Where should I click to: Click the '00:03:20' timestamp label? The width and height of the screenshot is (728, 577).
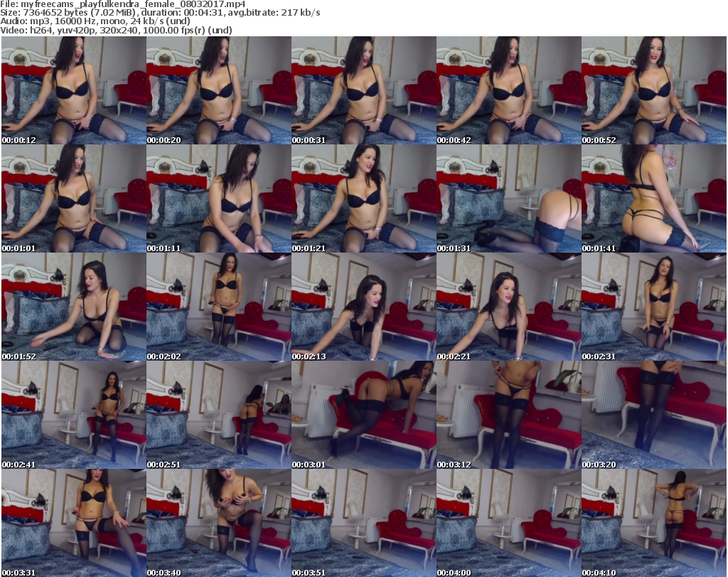pyautogui.click(x=599, y=465)
